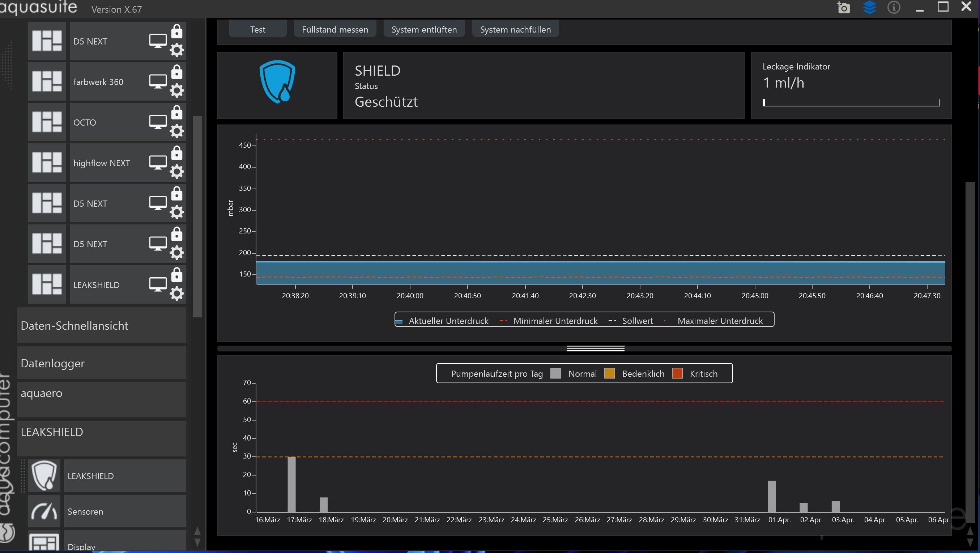Toggle the Minimaler Unterdruck legend entry
The height and width of the screenshot is (553, 980).
[549, 321]
